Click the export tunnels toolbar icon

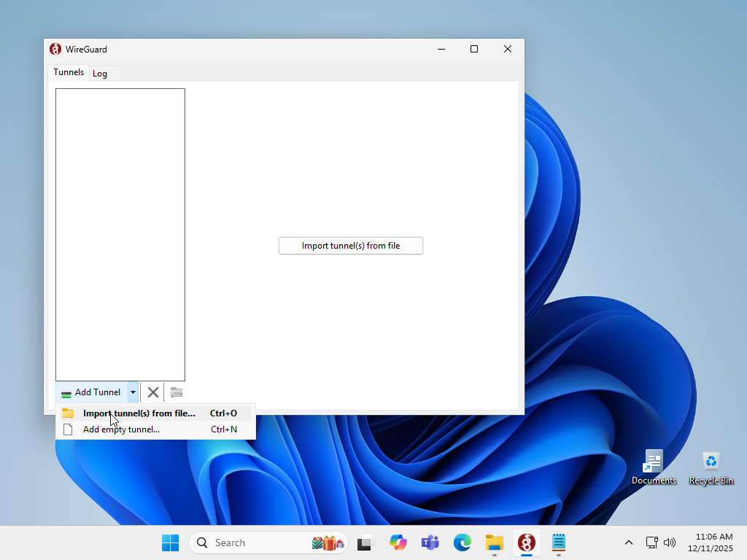pos(176,392)
